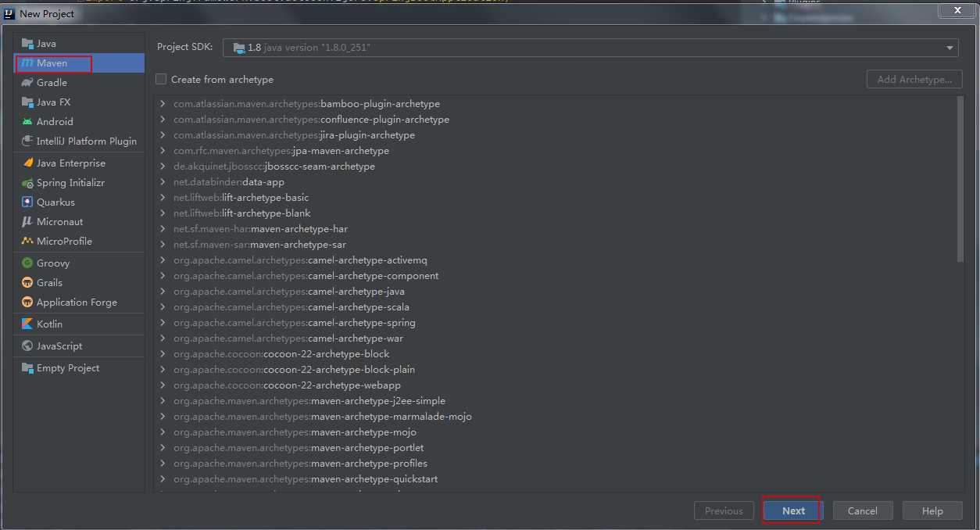
Task: Click the JavaScript globe icon
Action: coord(27,346)
